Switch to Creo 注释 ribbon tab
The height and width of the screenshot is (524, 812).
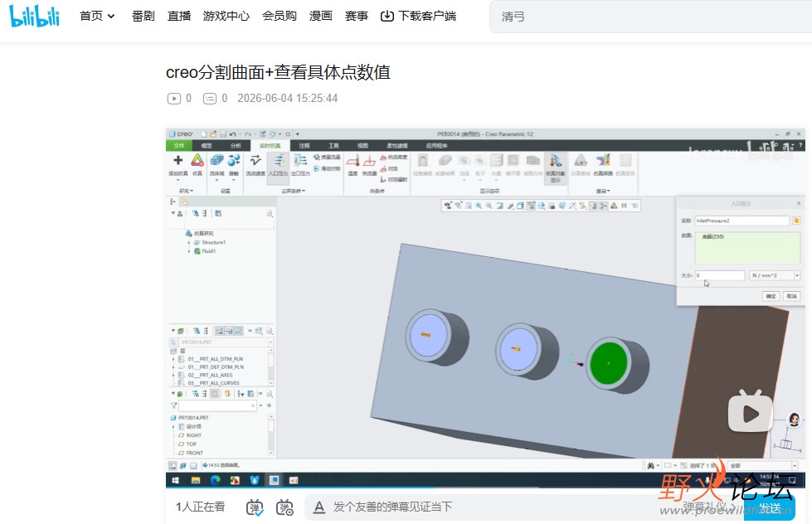(x=304, y=145)
